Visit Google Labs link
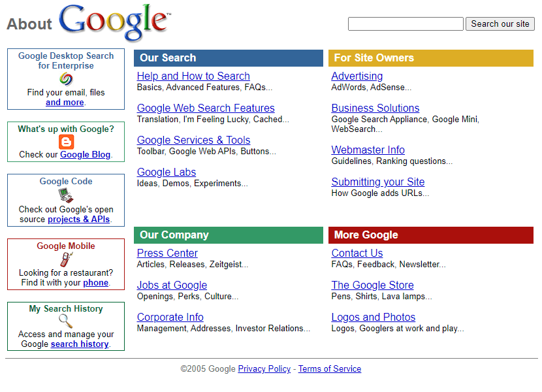The height and width of the screenshot is (392, 542). point(167,172)
